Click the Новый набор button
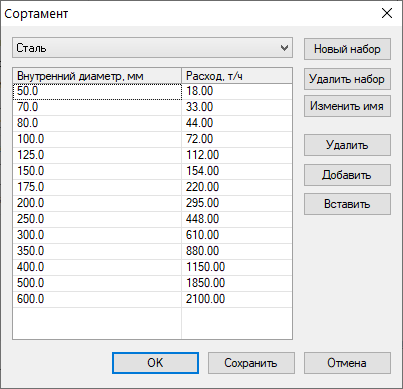403x389 pixels. (347, 49)
